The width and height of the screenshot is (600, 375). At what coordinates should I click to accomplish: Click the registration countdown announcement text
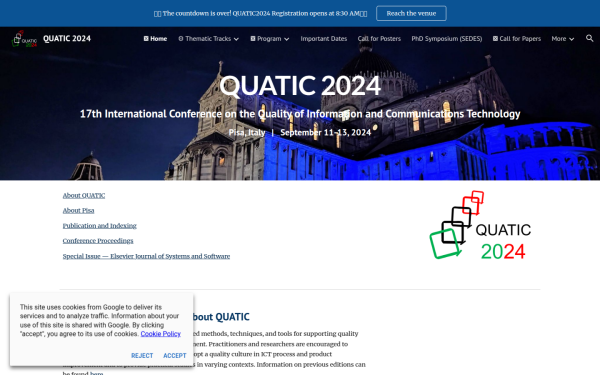click(260, 13)
